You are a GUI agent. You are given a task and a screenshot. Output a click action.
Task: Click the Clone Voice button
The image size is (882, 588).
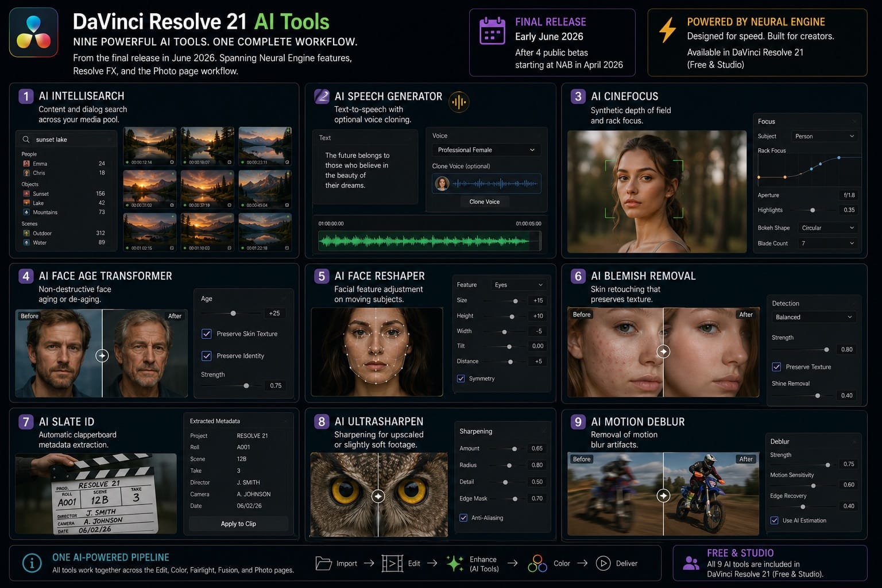pyautogui.click(x=484, y=202)
